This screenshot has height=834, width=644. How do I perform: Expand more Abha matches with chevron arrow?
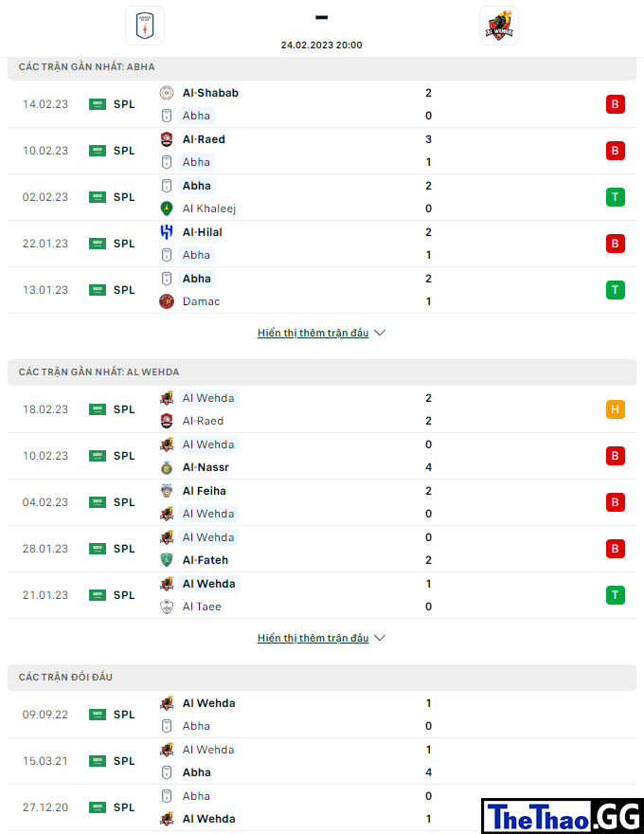(x=380, y=333)
